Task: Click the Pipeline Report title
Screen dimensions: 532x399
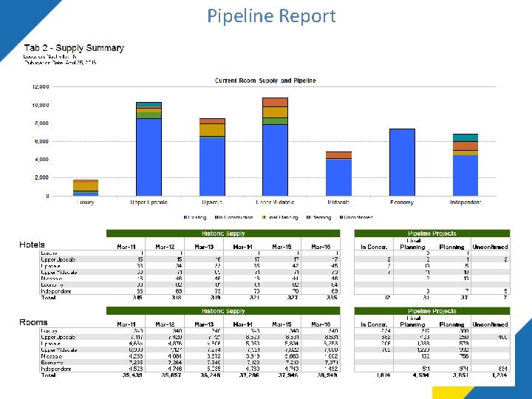Action: (x=271, y=16)
